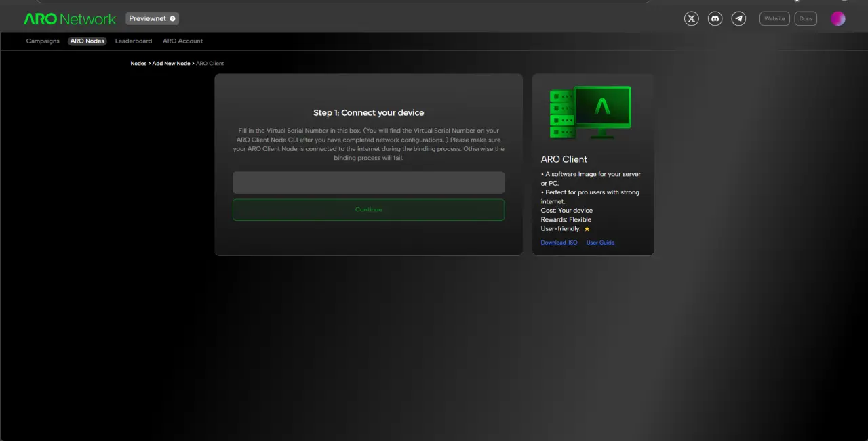
Task: Click the Continue button
Action: 368,209
